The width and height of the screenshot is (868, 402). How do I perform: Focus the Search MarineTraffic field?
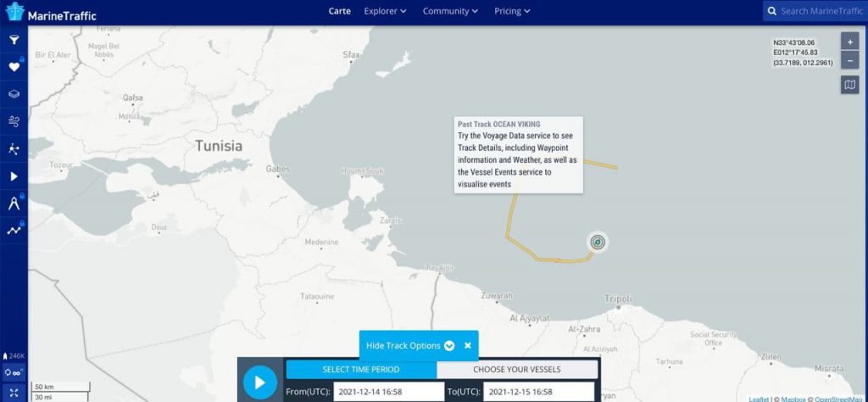[x=821, y=11]
